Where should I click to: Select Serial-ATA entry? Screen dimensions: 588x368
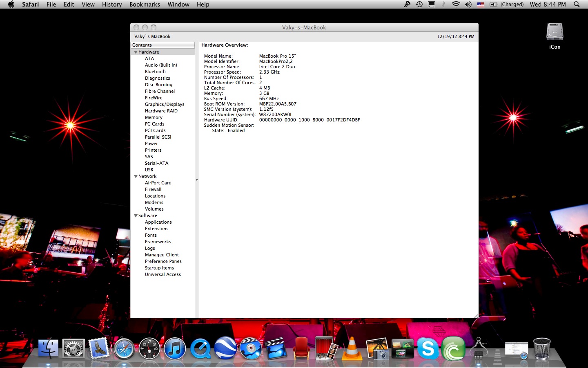tap(156, 163)
